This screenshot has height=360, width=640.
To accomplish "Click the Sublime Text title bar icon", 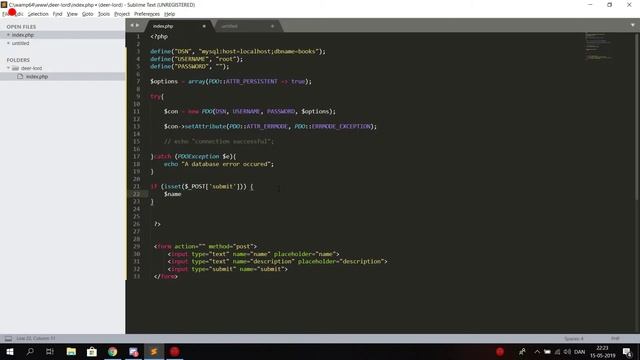I will pyautogui.click(x=4, y=4).
